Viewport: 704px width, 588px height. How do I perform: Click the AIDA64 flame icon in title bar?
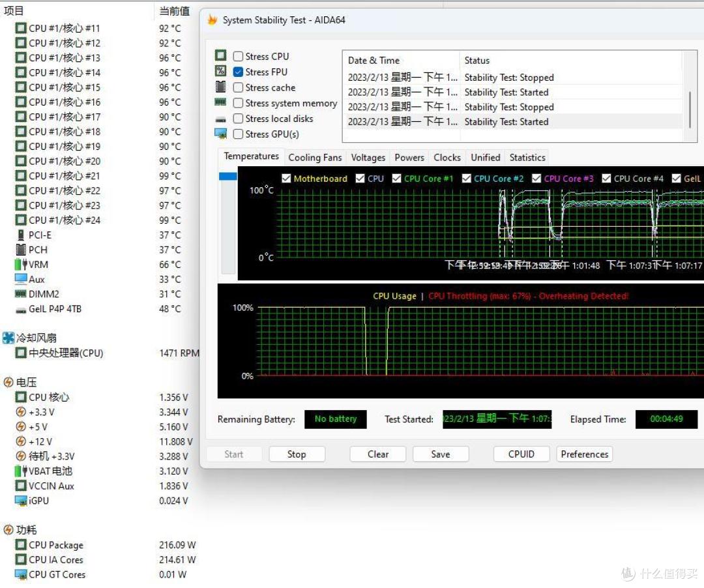coord(212,20)
